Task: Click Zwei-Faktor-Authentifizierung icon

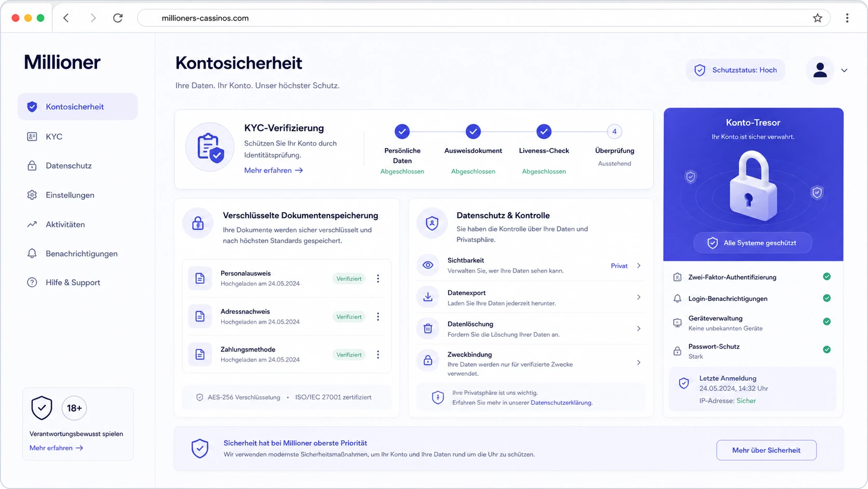Action: click(x=677, y=277)
